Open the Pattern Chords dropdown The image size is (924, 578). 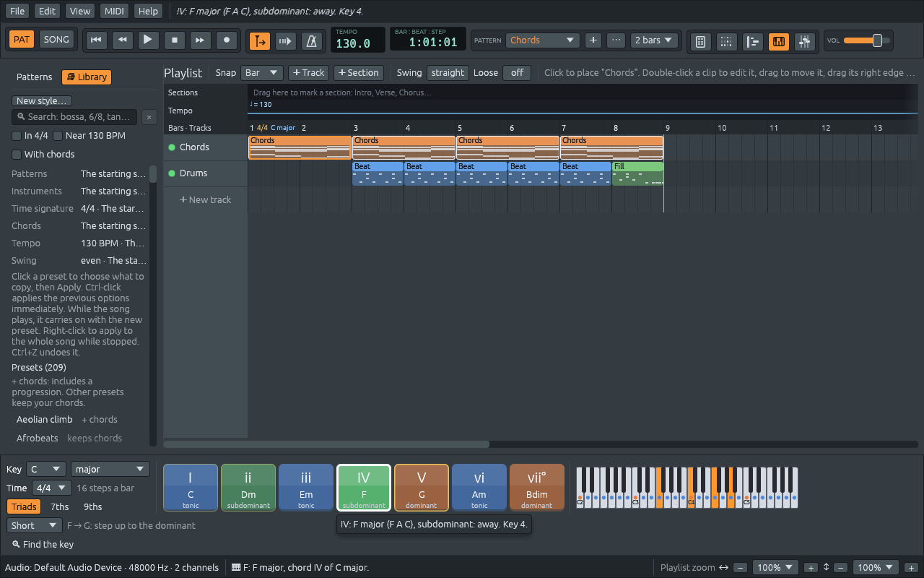[543, 40]
